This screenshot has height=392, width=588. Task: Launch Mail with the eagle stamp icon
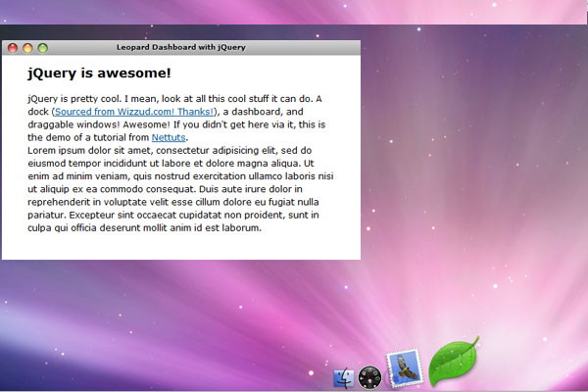(x=404, y=369)
